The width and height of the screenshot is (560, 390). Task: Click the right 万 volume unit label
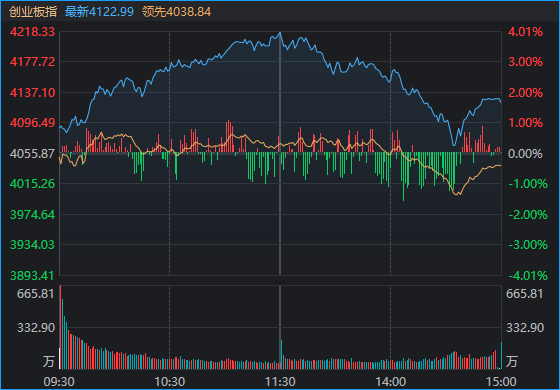tap(512, 361)
